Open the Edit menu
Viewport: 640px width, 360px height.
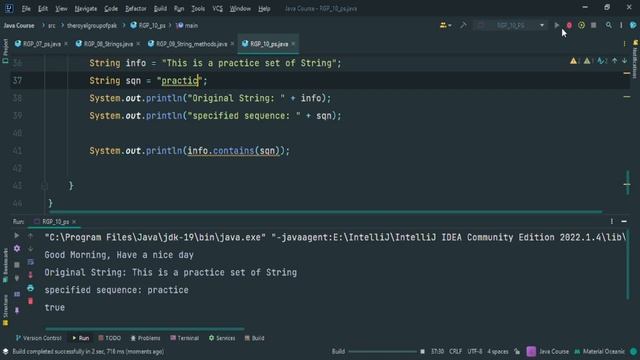click(43, 9)
